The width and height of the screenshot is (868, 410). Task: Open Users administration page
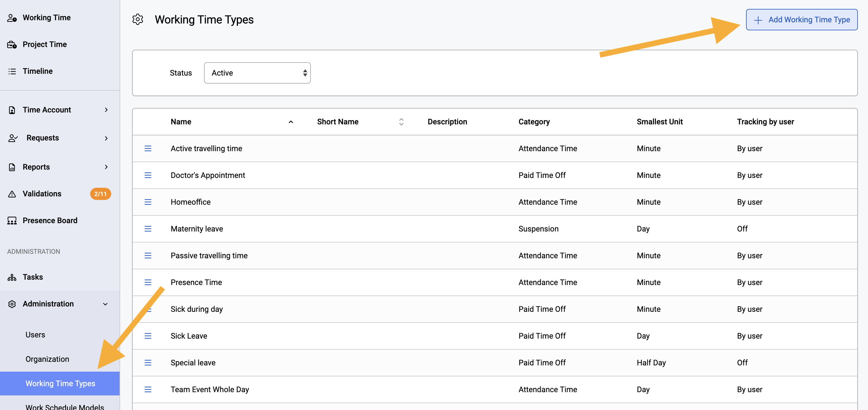pyautogui.click(x=35, y=335)
